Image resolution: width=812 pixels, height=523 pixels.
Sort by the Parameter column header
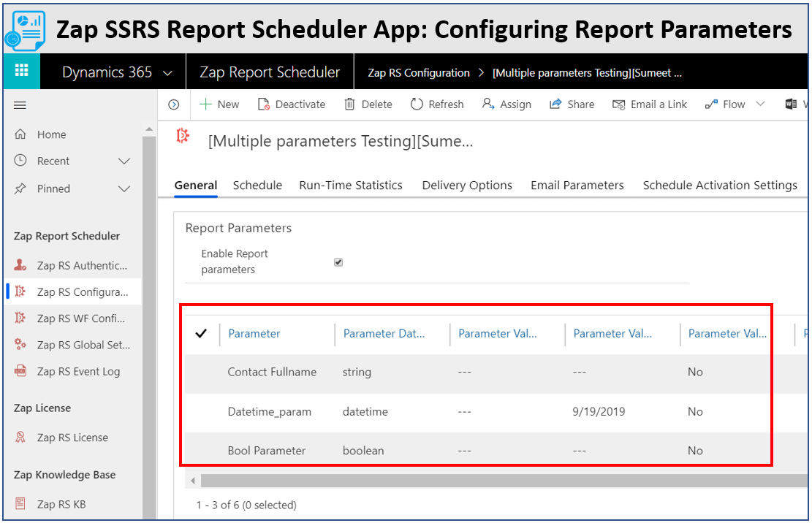254,334
